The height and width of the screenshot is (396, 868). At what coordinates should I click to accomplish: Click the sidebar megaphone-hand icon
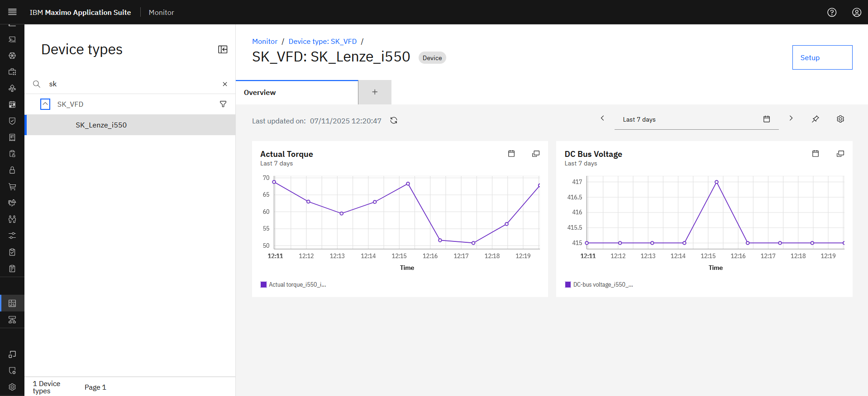point(12,203)
